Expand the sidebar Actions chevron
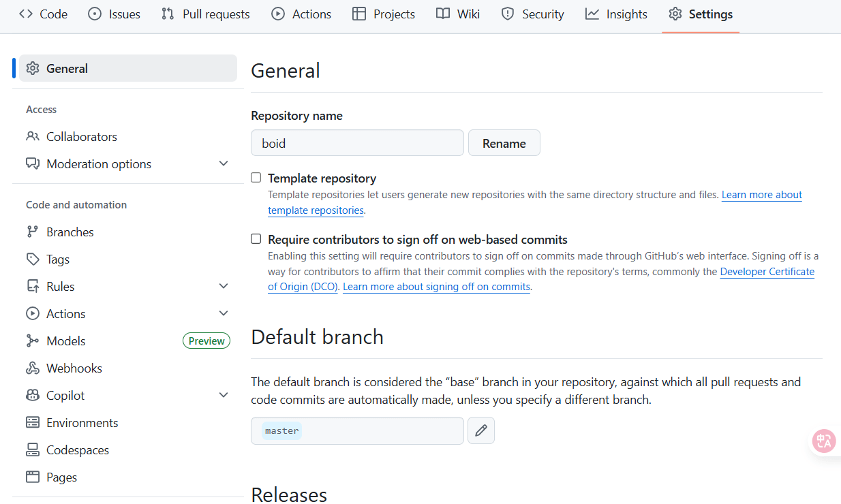 point(224,313)
